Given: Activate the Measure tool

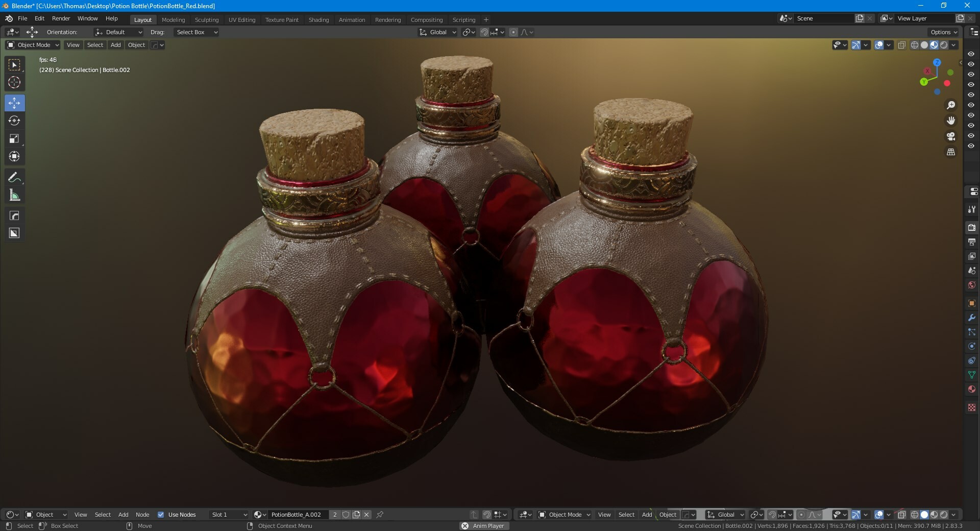Looking at the screenshot, I should tap(14, 194).
